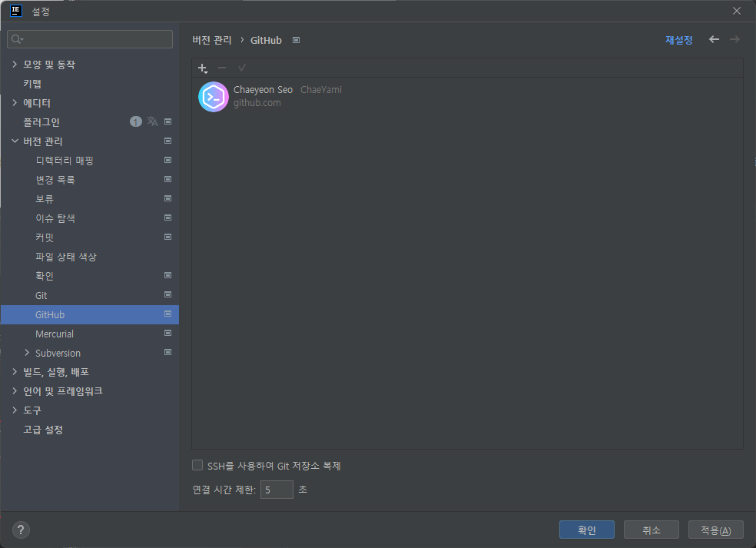Click project icon on 디렉터리 매핑 row

pyautogui.click(x=167, y=160)
